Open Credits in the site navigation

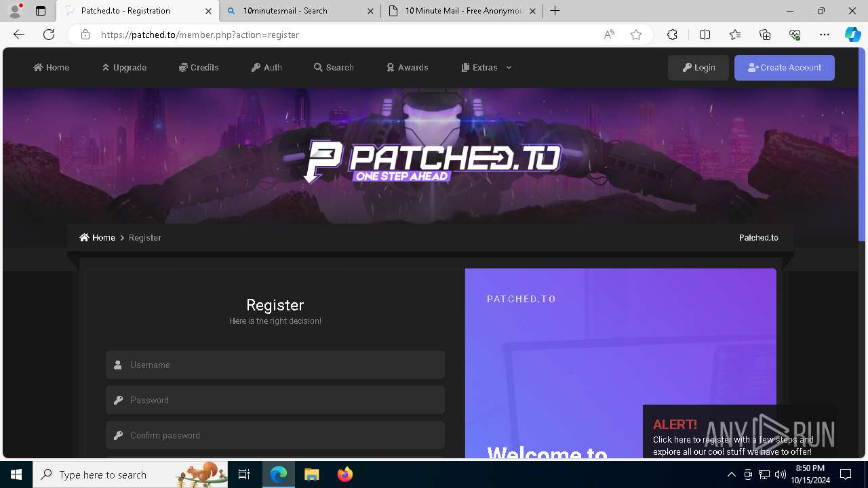(199, 67)
